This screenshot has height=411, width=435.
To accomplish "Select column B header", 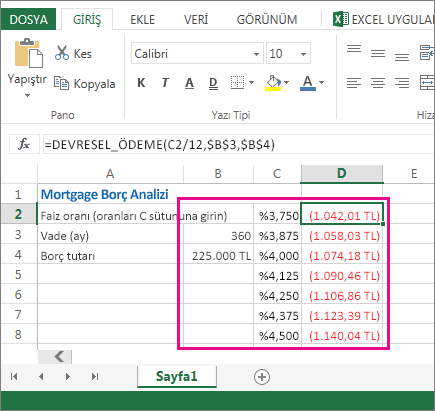I will click(218, 174).
